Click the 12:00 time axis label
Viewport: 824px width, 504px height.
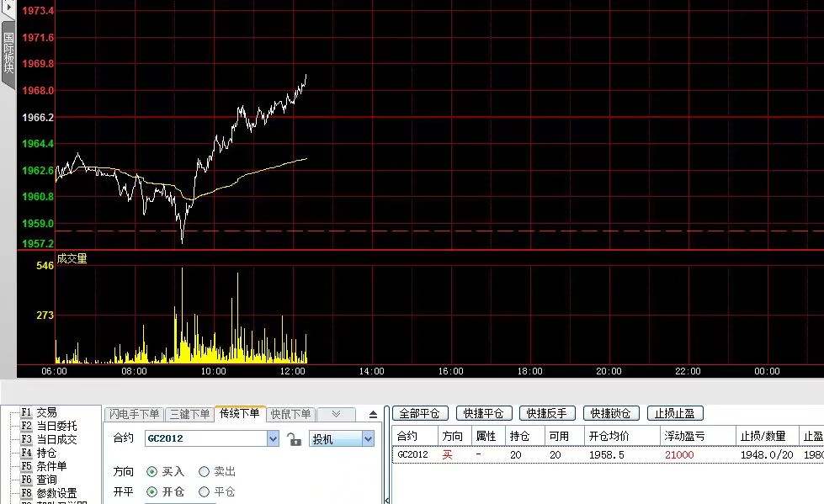click(293, 371)
